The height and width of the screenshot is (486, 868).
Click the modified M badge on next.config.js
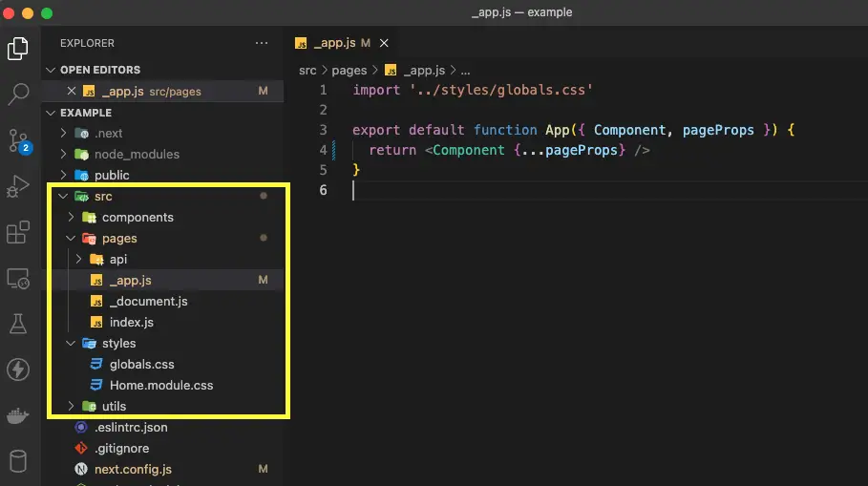click(263, 470)
